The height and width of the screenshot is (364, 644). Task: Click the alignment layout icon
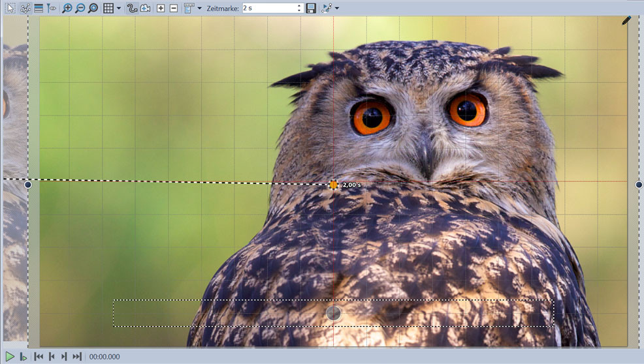pyautogui.click(x=189, y=8)
